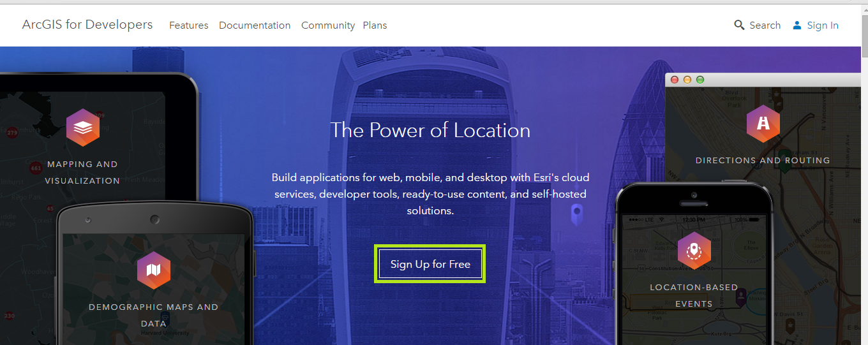Click the user profile icon beside Sign In
This screenshot has height=345, width=868.
pos(797,26)
